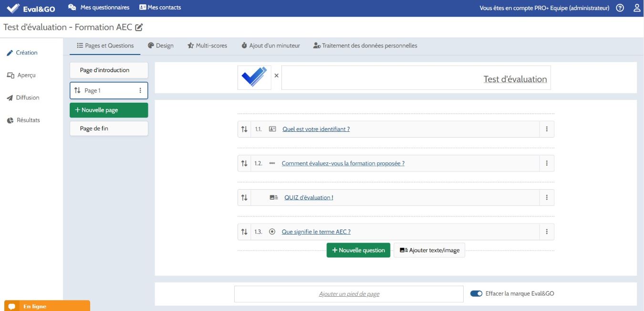Toggle Effacer la marque Eval&GO switch
Viewport: 644px width, 311px height.
(x=476, y=293)
